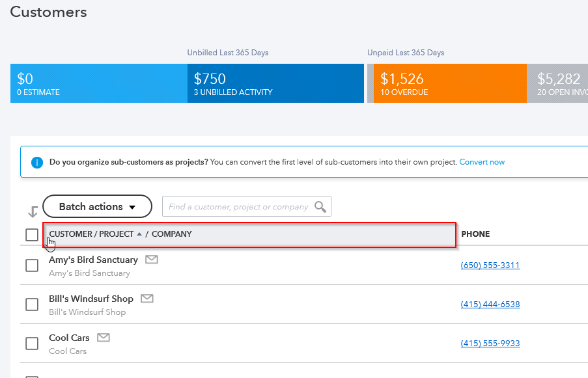Click phone number (415) 444-6538
588x378 pixels.
click(x=490, y=304)
